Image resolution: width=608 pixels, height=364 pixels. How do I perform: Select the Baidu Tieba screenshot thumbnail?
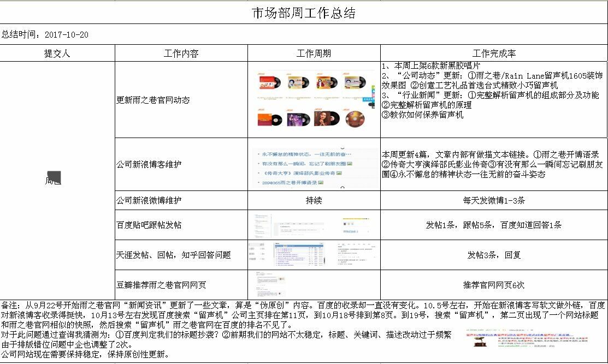[312, 225]
